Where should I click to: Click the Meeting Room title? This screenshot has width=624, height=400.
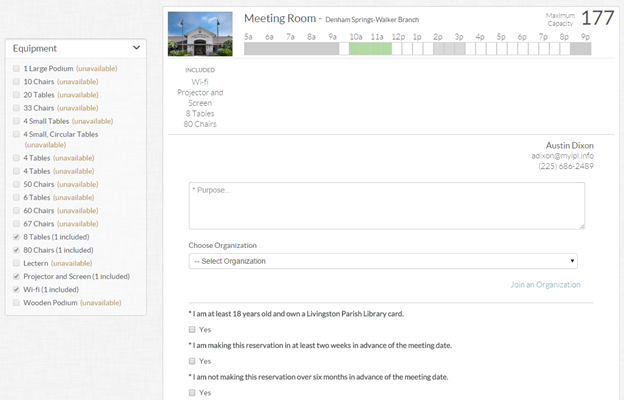pyautogui.click(x=280, y=18)
